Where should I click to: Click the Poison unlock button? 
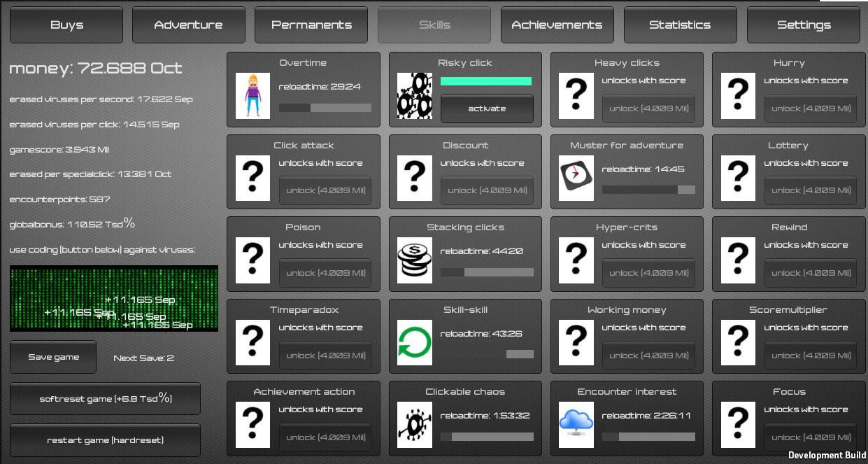325,273
